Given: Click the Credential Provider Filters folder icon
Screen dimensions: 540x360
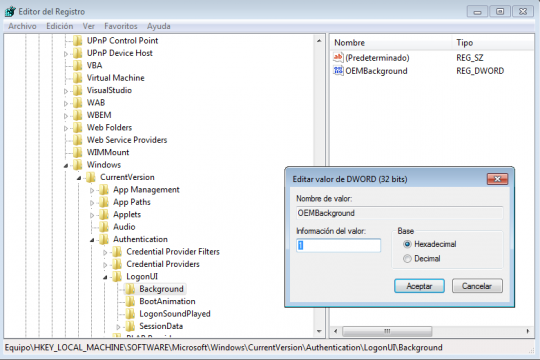Looking at the screenshot, I should coord(117,251).
